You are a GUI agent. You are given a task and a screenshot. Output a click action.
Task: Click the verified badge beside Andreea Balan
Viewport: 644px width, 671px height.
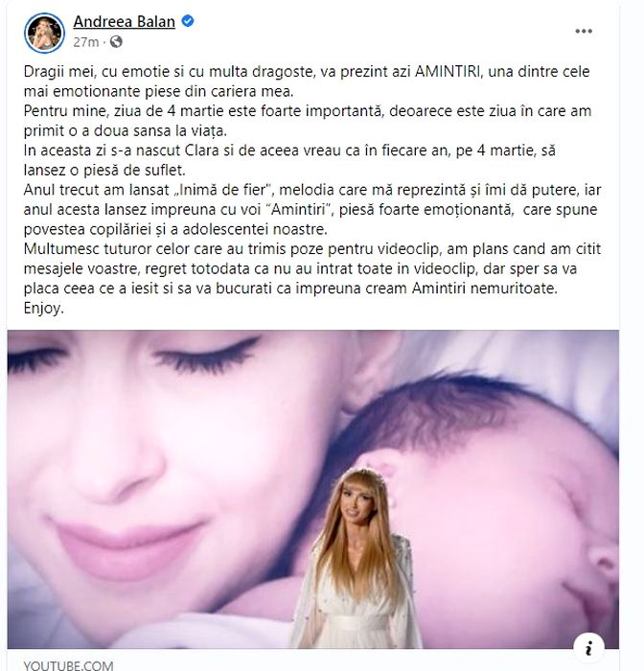[188, 21]
